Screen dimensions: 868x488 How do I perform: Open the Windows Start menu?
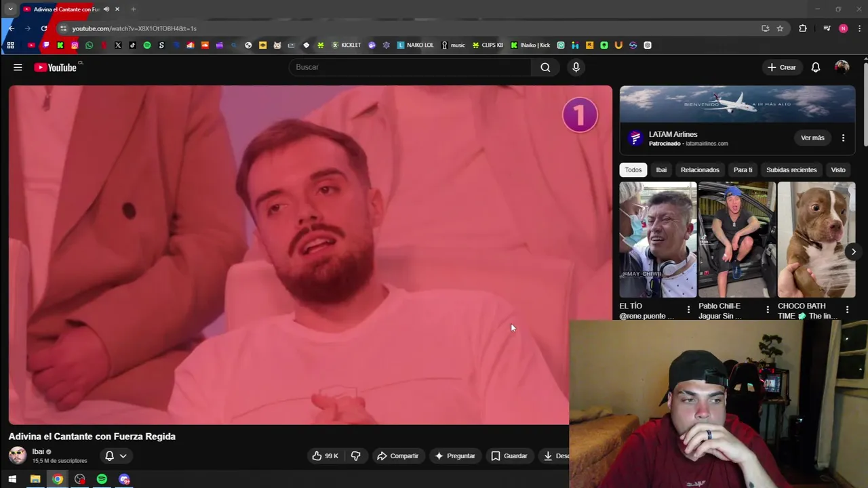[x=12, y=479]
